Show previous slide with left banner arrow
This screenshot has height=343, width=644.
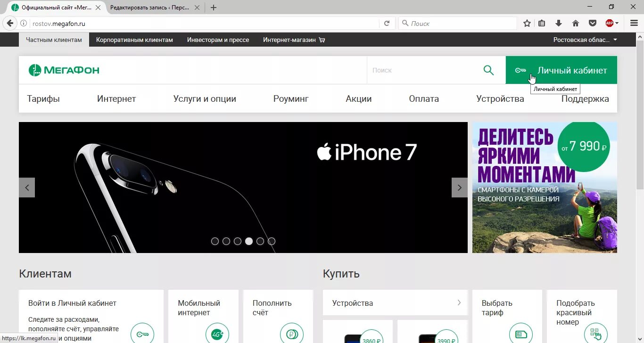pyautogui.click(x=27, y=188)
